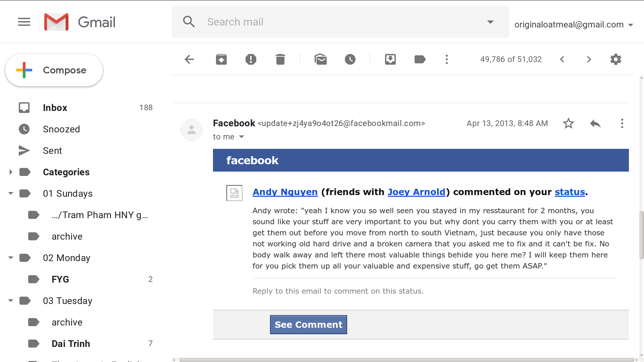This screenshot has height=362, width=644.
Task: Reply using the reply arrow icon
Action: click(595, 123)
